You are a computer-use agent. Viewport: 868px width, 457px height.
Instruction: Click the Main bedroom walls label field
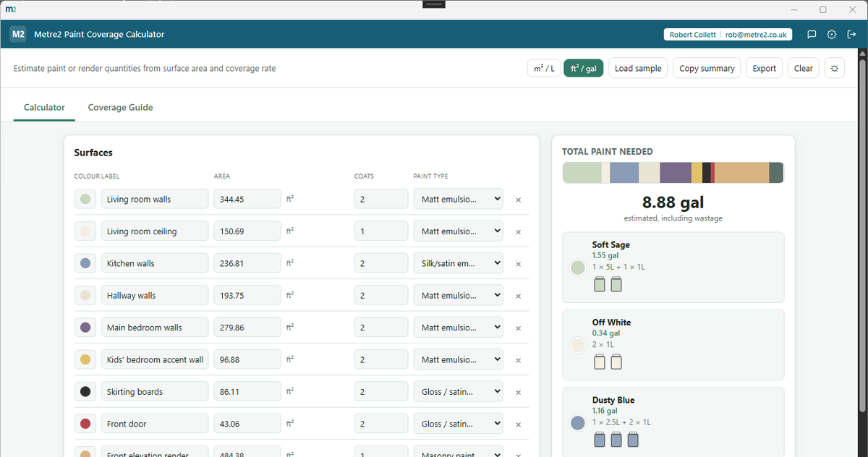pos(155,328)
